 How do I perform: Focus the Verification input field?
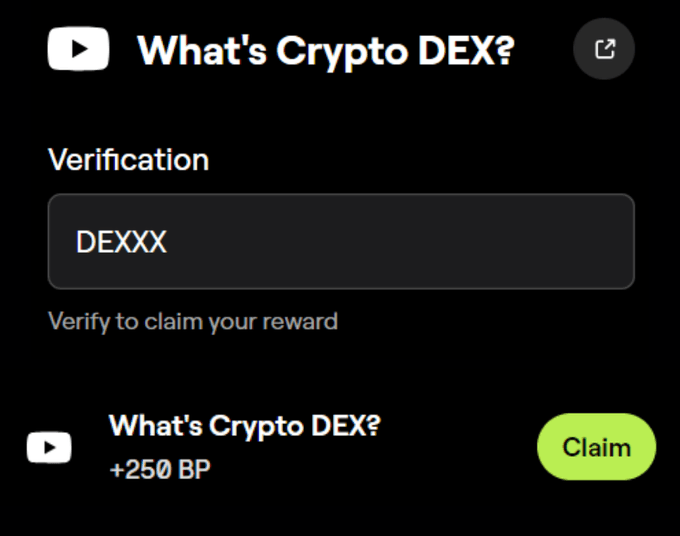click(341, 241)
